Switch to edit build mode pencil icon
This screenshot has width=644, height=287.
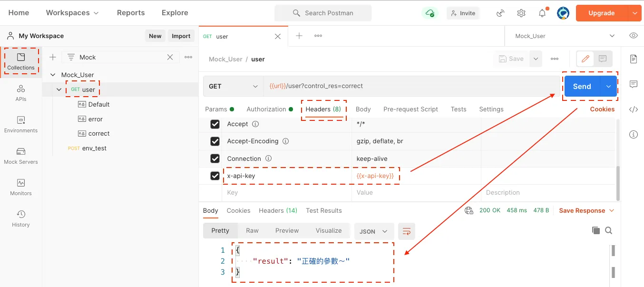585,59
